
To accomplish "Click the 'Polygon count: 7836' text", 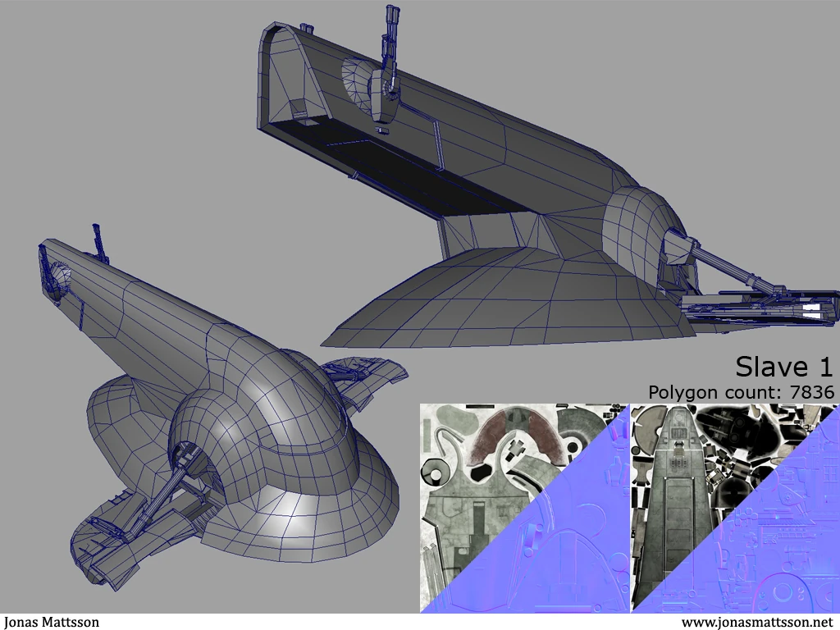I will tap(742, 393).
